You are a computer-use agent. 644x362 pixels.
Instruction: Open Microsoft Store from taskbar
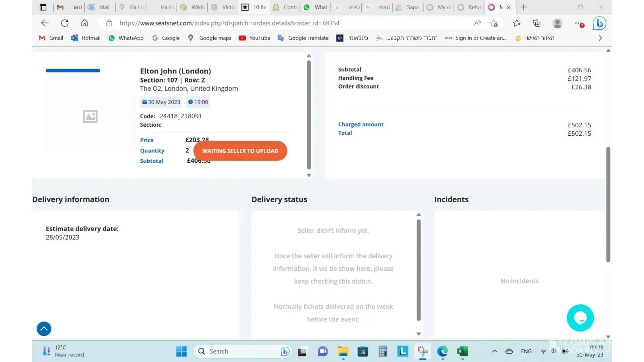point(363,351)
